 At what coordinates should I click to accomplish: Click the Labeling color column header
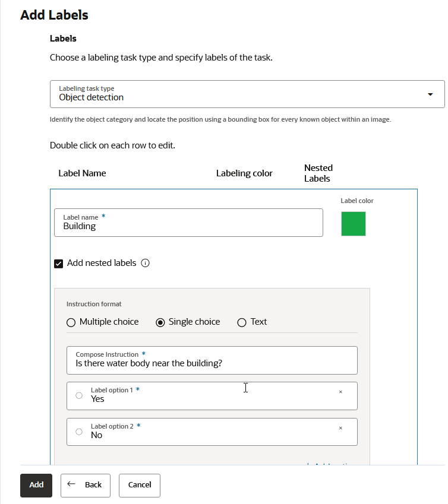(x=244, y=173)
